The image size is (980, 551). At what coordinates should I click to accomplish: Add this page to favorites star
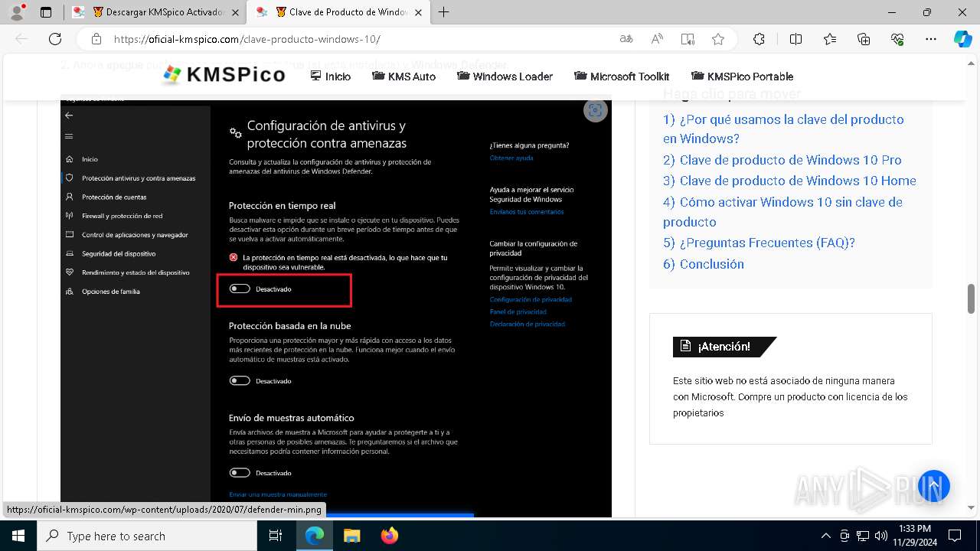717,39
